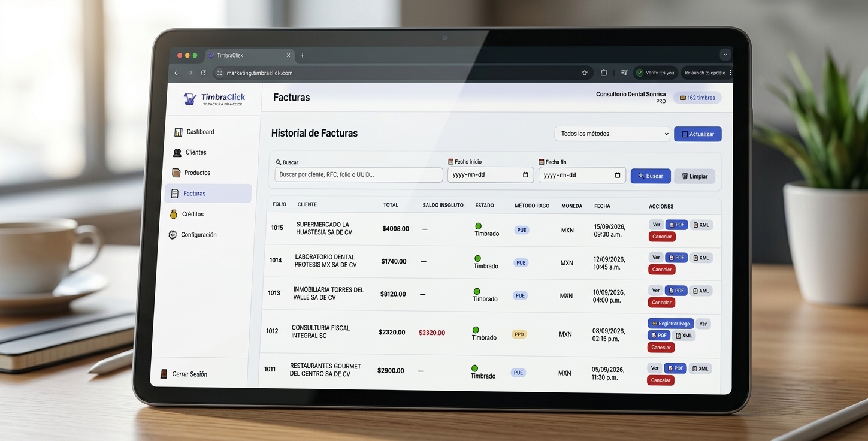
Task: Download XML for folio 1014
Action: tap(701, 258)
